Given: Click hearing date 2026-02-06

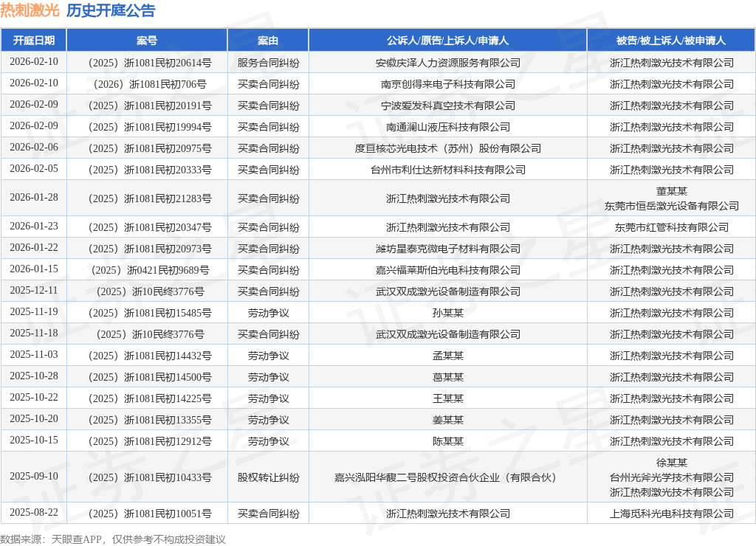Looking at the screenshot, I should click(34, 147).
